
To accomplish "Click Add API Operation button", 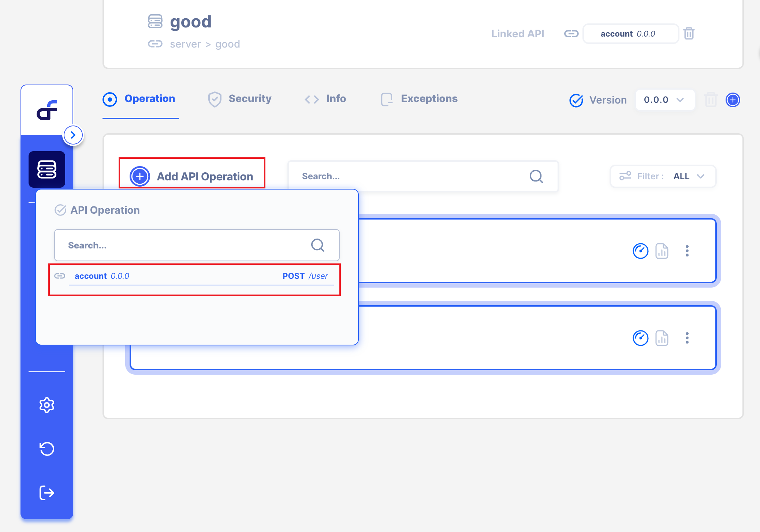I will (191, 177).
